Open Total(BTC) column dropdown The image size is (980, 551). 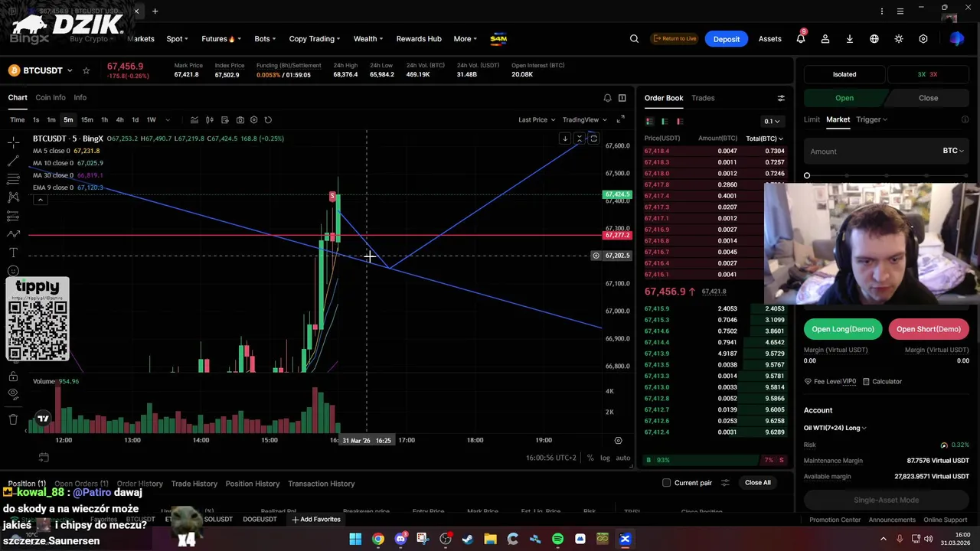click(x=764, y=139)
